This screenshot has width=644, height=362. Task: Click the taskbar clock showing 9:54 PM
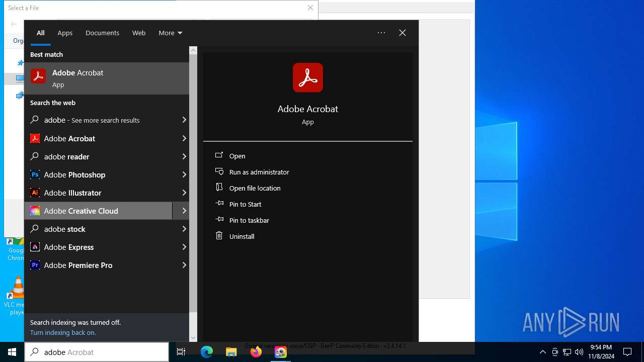(601, 352)
